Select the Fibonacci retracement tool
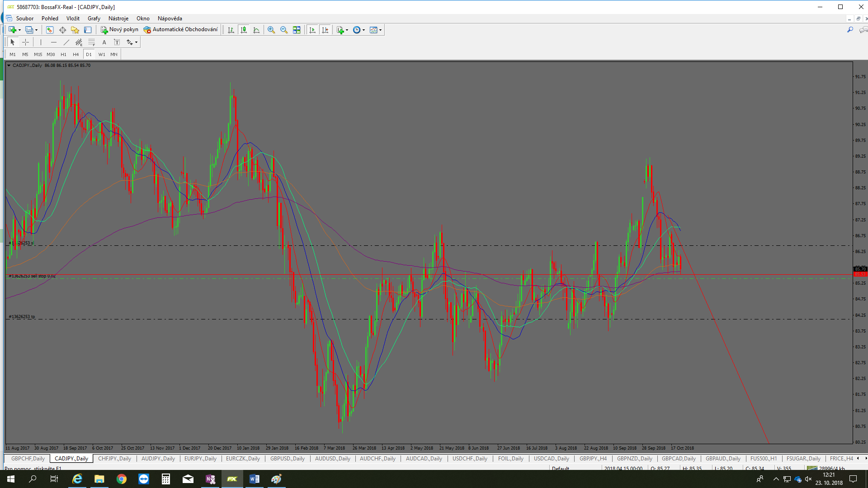This screenshot has width=868, height=488. (x=92, y=42)
